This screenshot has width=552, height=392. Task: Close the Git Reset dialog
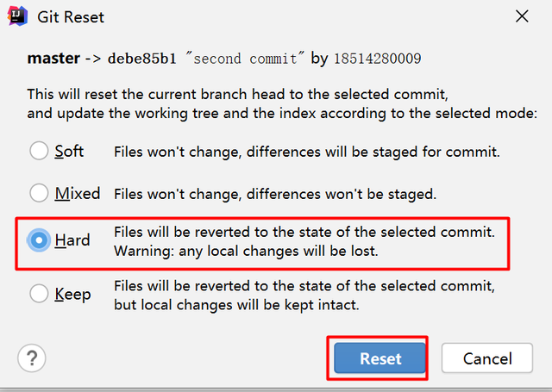[x=522, y=17]
